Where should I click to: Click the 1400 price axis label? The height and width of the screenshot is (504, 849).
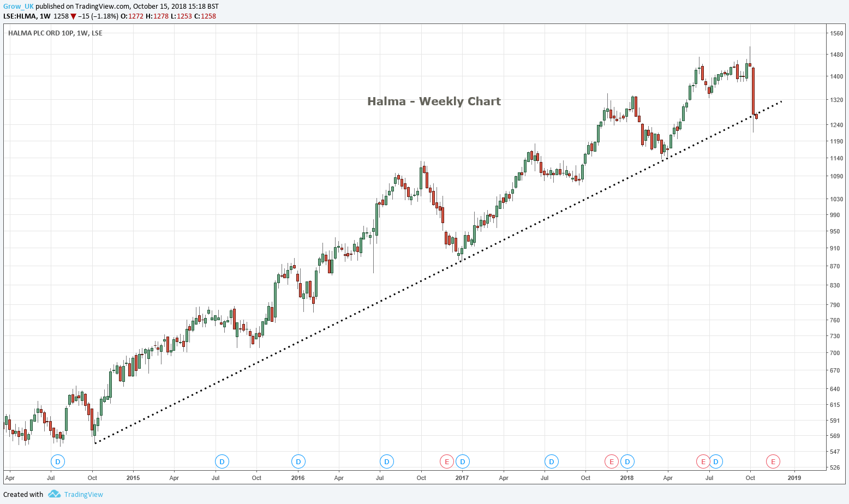click(836, 76)
